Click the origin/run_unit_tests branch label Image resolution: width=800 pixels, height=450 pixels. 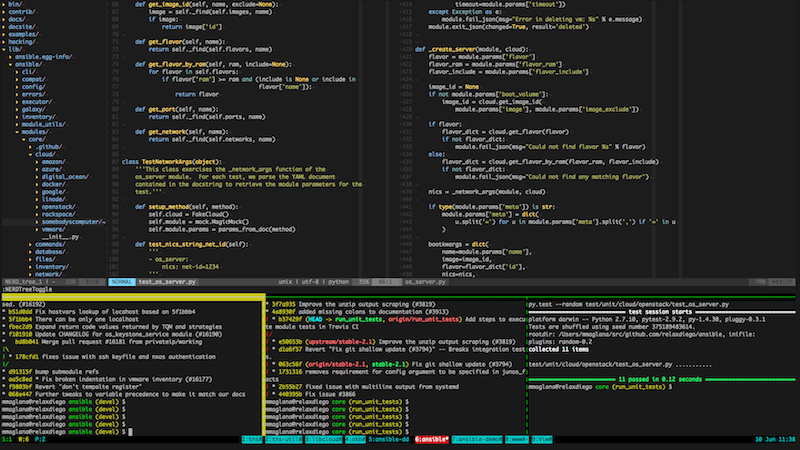pyautogui.click(x=422, y=319)
